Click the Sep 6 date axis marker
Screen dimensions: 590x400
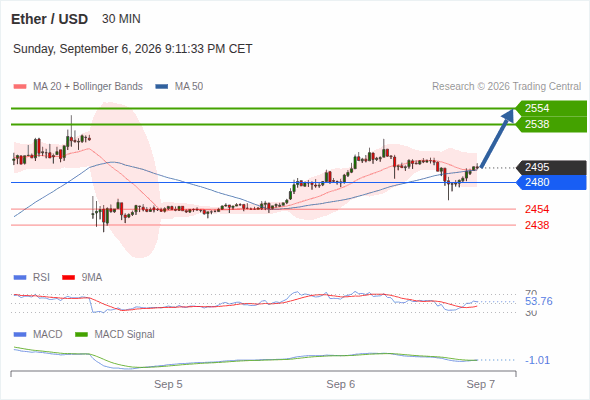pyautogui.click(x=341, y=384)
